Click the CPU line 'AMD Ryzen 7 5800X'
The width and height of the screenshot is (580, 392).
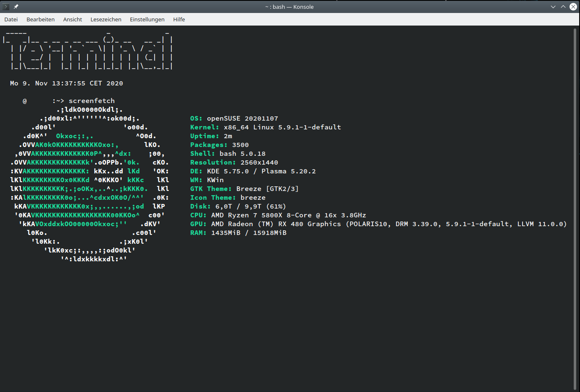click(278, 215)
